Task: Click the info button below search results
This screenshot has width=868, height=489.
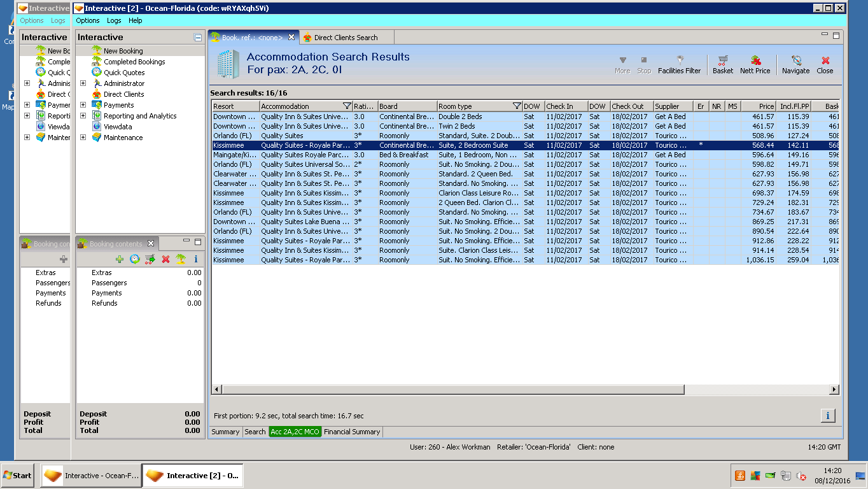Action: pyautogui.click(x=827, y=416)
